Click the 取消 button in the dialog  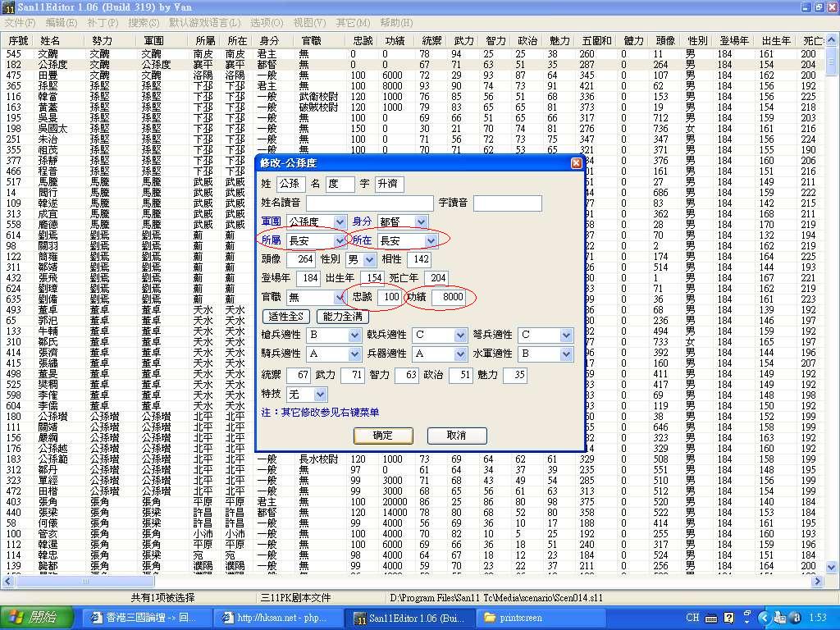coord(457,436)
